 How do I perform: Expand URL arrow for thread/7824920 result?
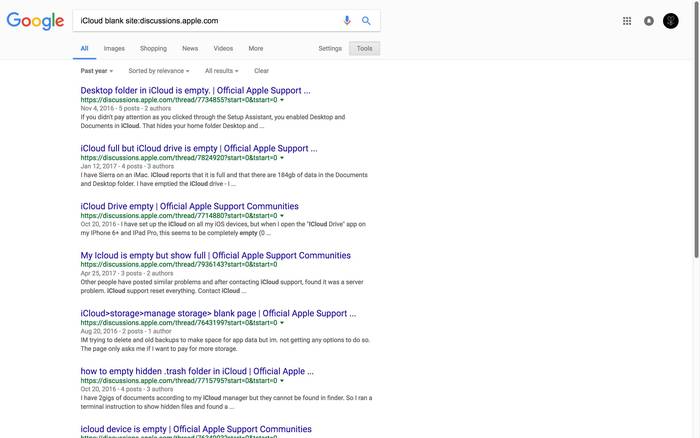point(282,158)
